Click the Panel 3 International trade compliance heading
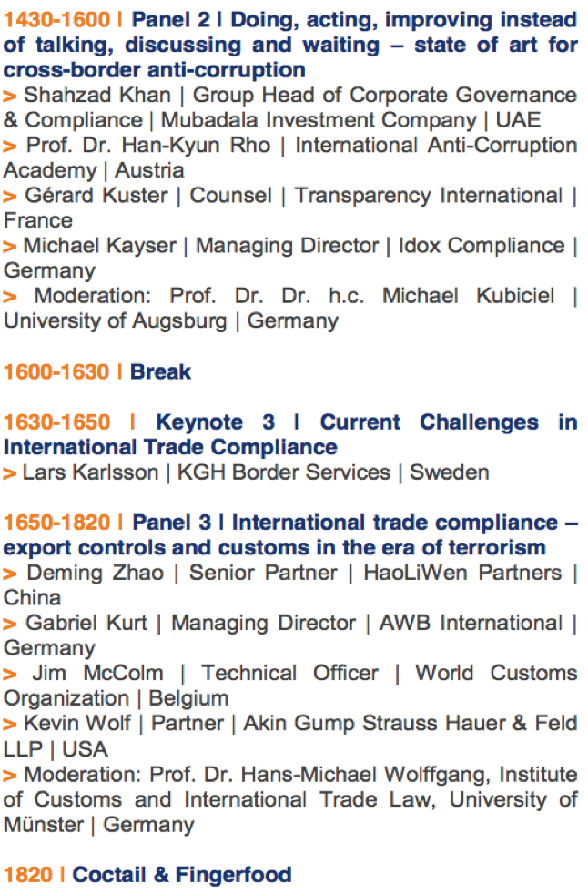 coord(291,534)
